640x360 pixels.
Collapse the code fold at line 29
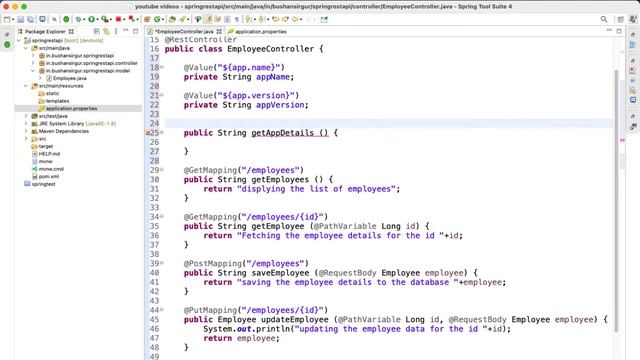pos(162,170)
